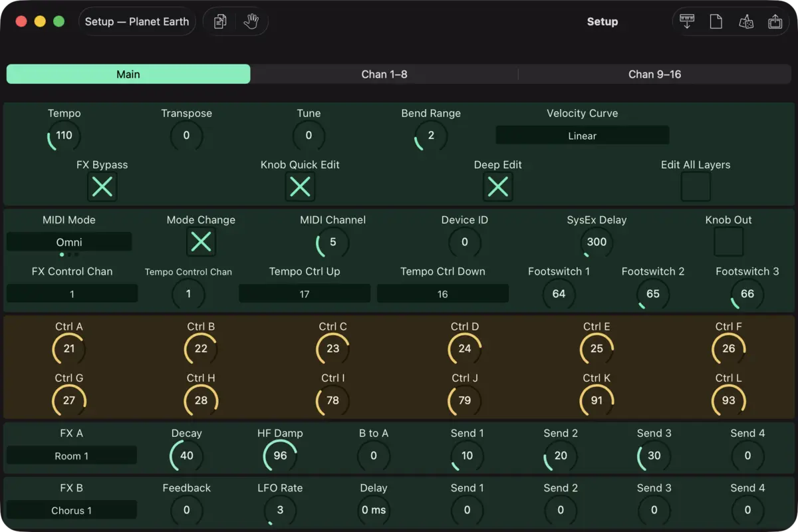Open the Tempo Ctrl Down dropdown showing 16
The image size is (798, 532).
443,294
